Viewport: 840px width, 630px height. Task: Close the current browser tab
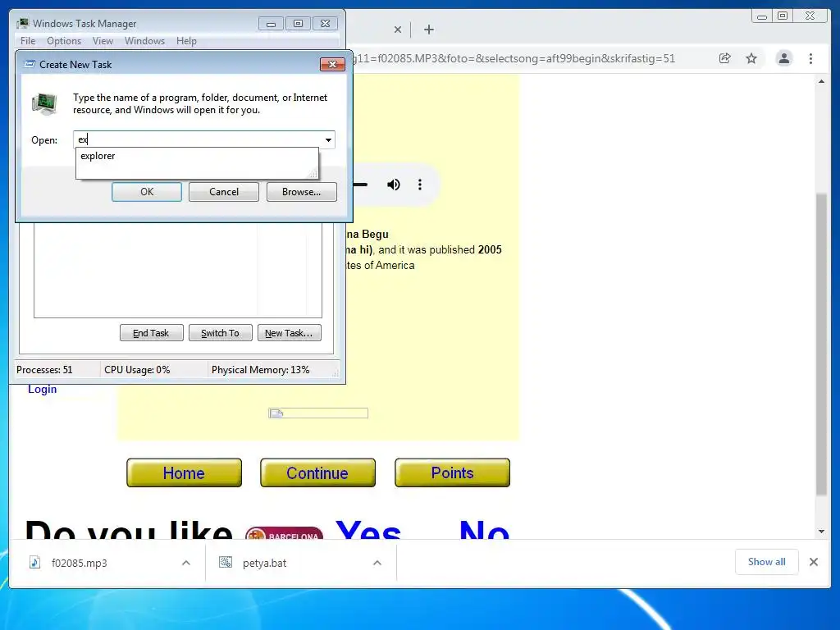coord(398,30)
